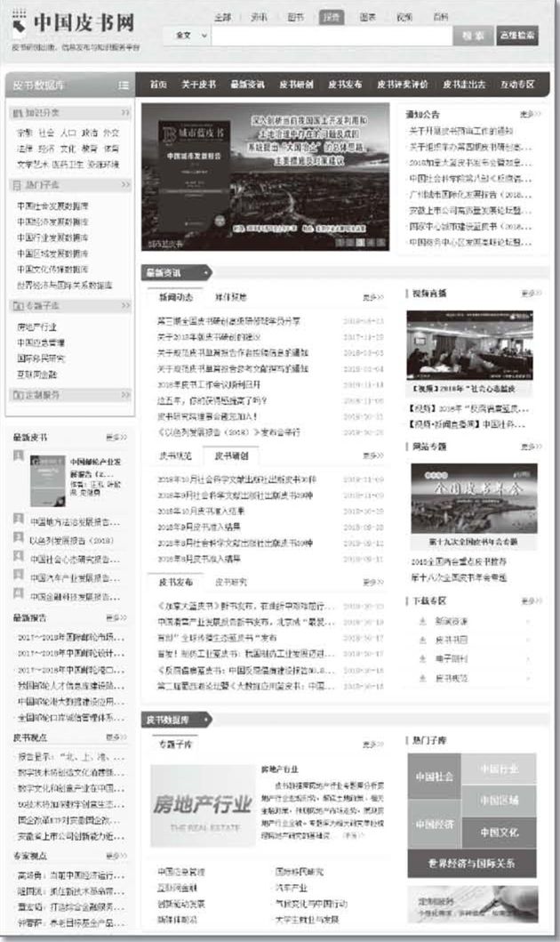The height and width of the screenshot is (942, 560).
Task: Expand 热门子库 sidebar section chevron
Action: [124, 185]
